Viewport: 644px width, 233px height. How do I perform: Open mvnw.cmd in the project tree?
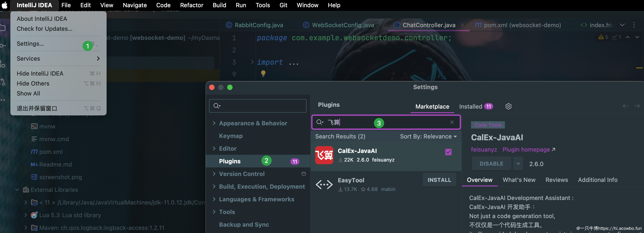(50, 139)
